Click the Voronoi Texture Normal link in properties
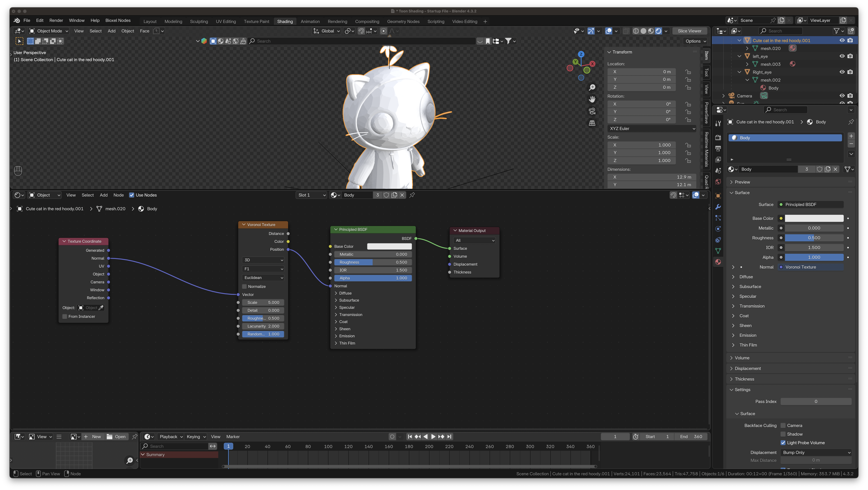 (810, 267)
